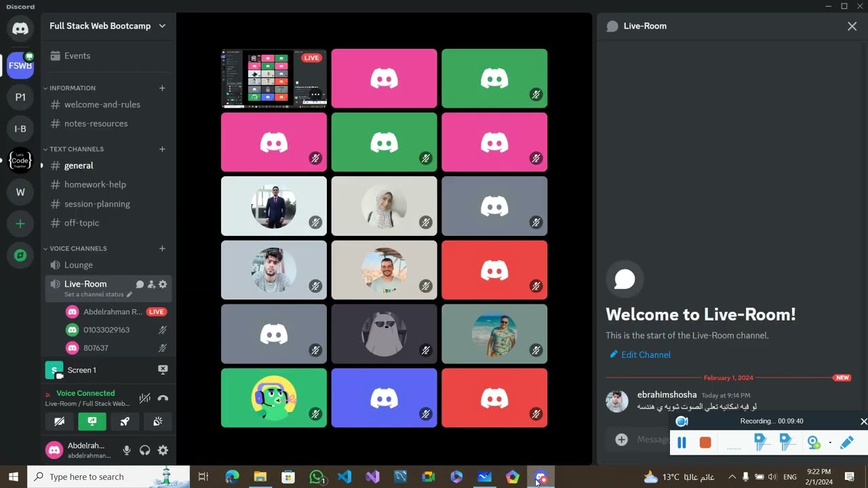
Task: Open the soundboard panel
Action: click(157, 422)
